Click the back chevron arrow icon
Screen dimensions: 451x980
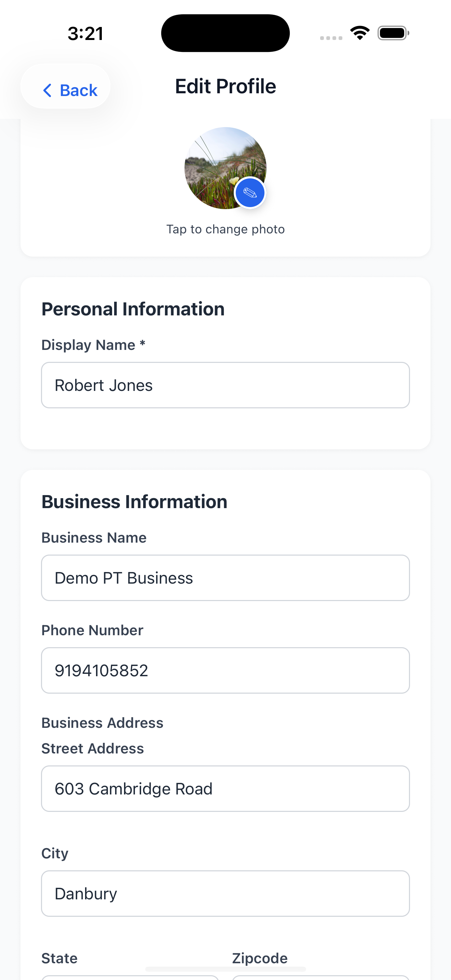point(47,91)
